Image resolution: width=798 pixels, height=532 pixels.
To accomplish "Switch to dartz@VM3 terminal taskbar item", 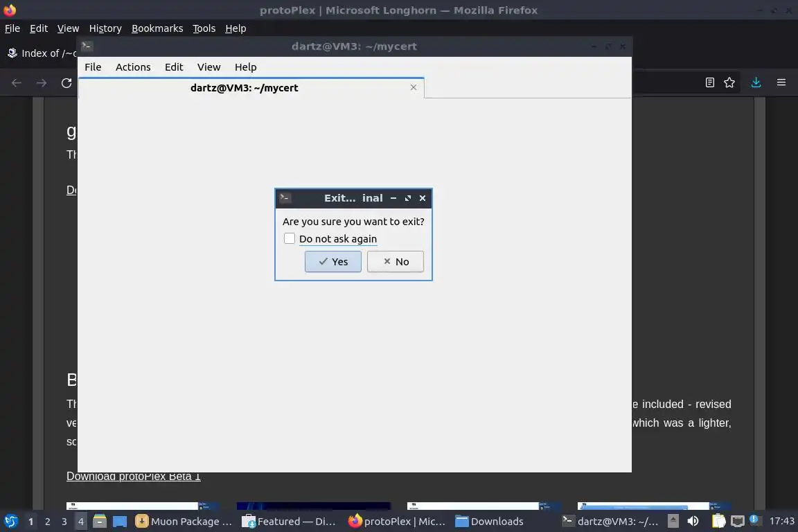I will pos(610,522).
